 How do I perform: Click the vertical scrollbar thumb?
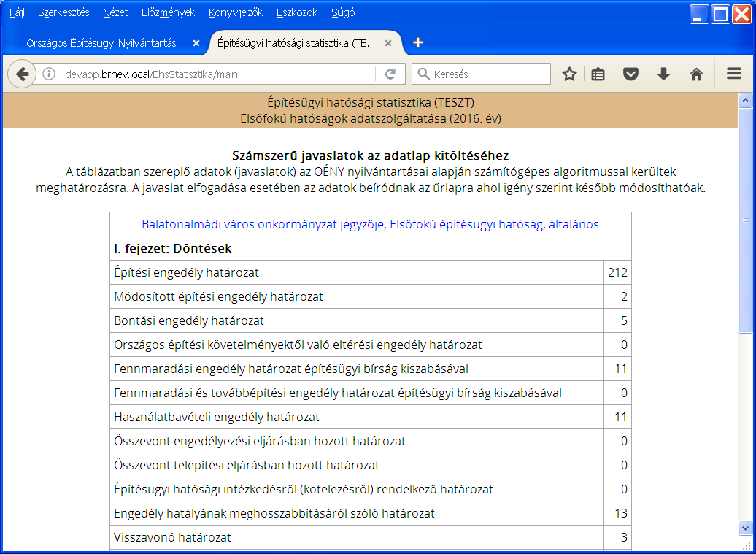[745, 220]
